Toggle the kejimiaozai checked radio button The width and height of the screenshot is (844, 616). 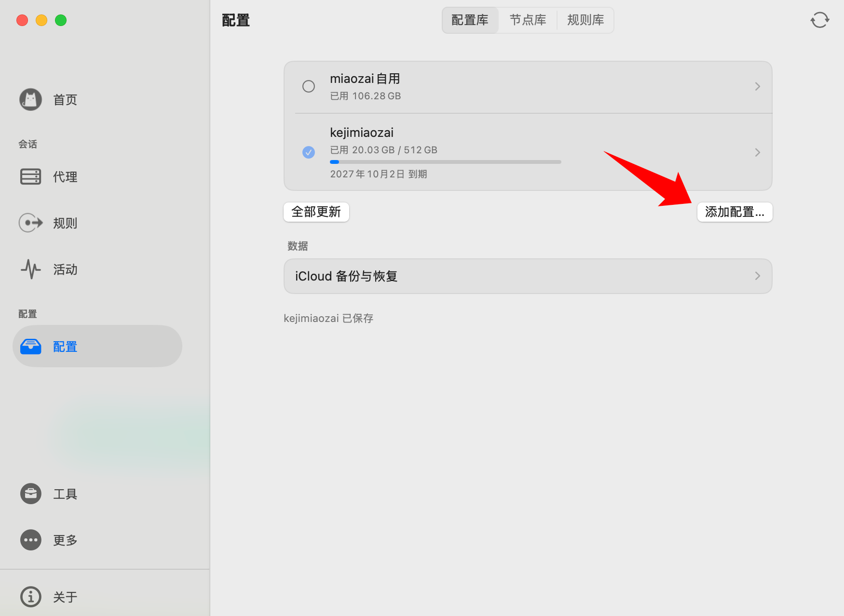309,152
